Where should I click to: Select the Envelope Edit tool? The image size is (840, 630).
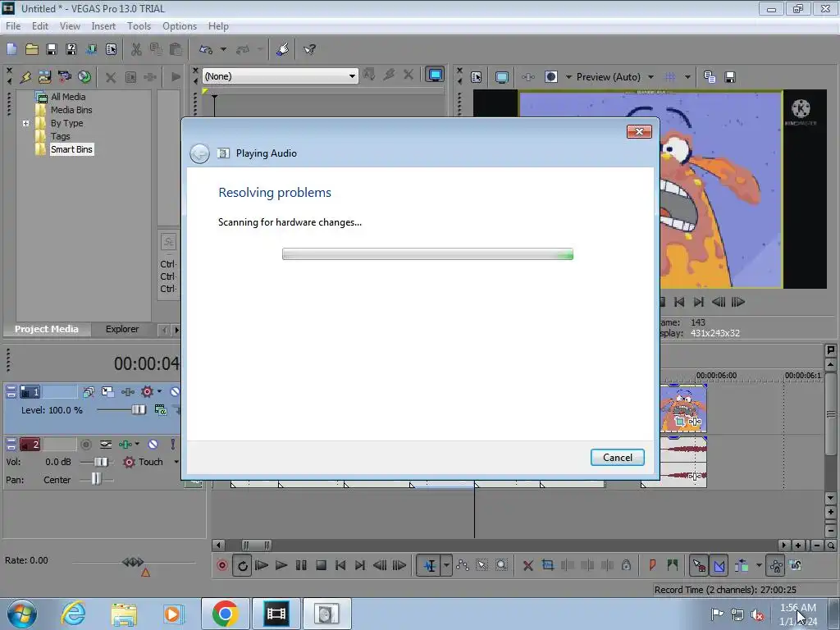(x=463, y=565)
